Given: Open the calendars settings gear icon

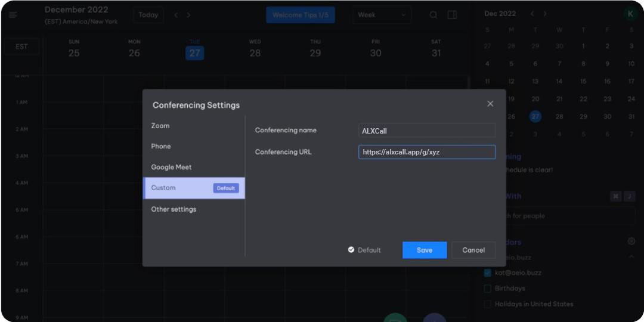Looking at the screenshot, I should point(631,241).
